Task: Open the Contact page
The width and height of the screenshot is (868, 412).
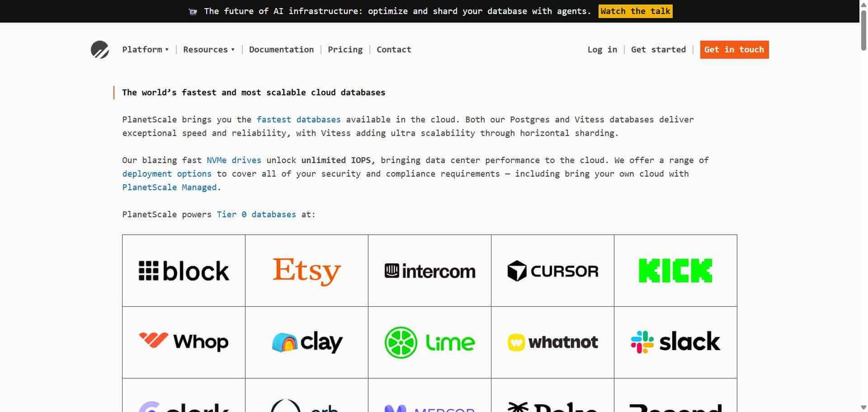Action: 394,49
